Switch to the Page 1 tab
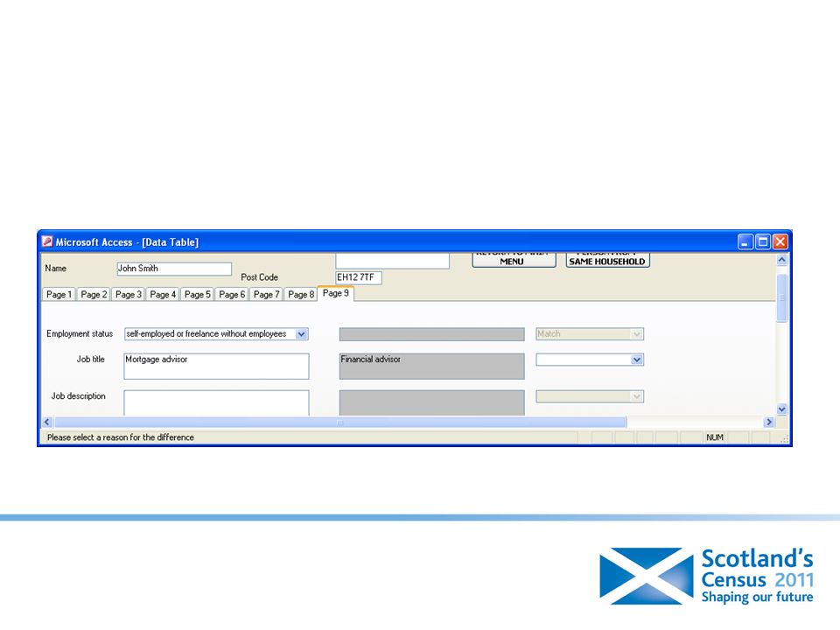The height and width of the screenshot is (630, 840). click(59, 294)
